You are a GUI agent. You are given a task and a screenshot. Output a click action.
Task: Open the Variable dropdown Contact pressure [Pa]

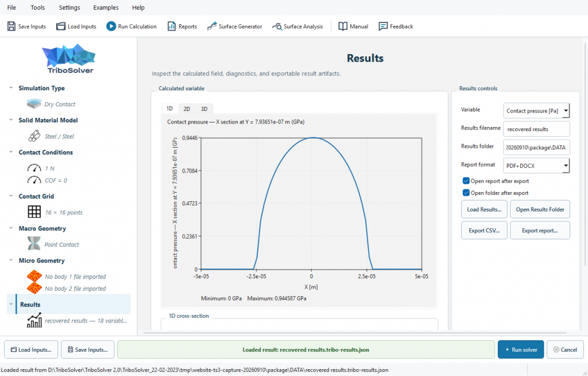pos(536,111)
